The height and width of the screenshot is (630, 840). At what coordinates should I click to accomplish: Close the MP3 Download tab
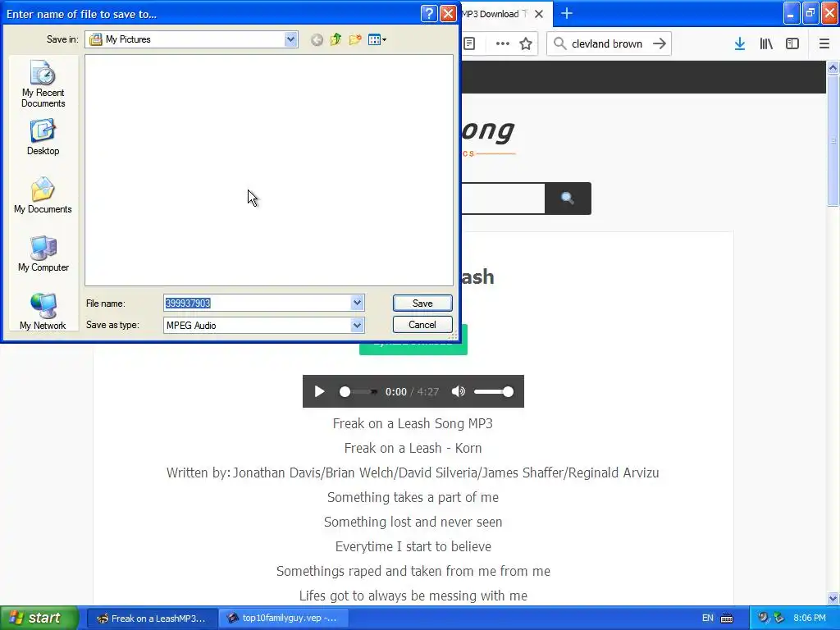540,14
